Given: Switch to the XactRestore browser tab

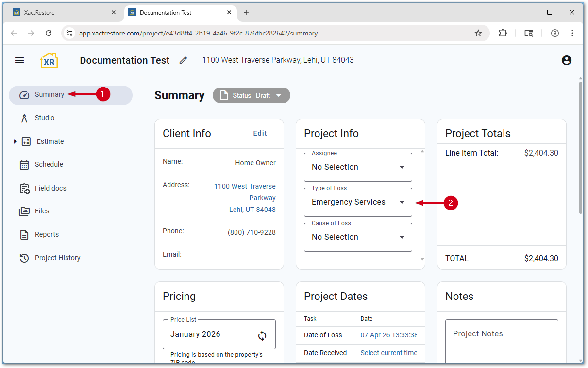Looking at the screenshot, I should click(63, 13).
